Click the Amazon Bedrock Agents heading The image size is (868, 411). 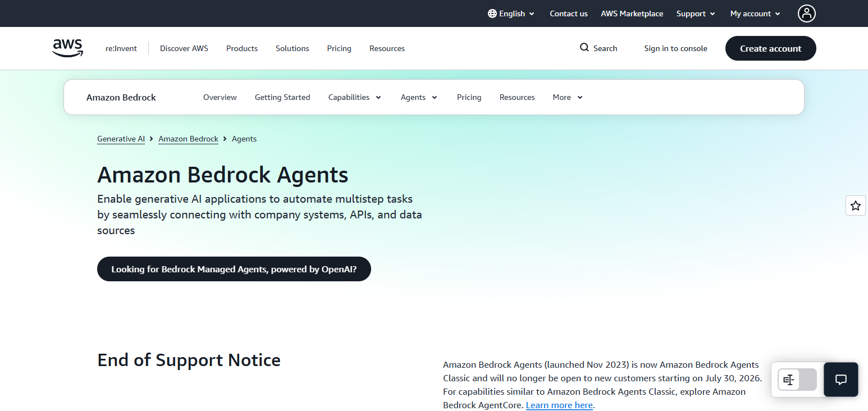pyautogui.click(x=223, y=175)
